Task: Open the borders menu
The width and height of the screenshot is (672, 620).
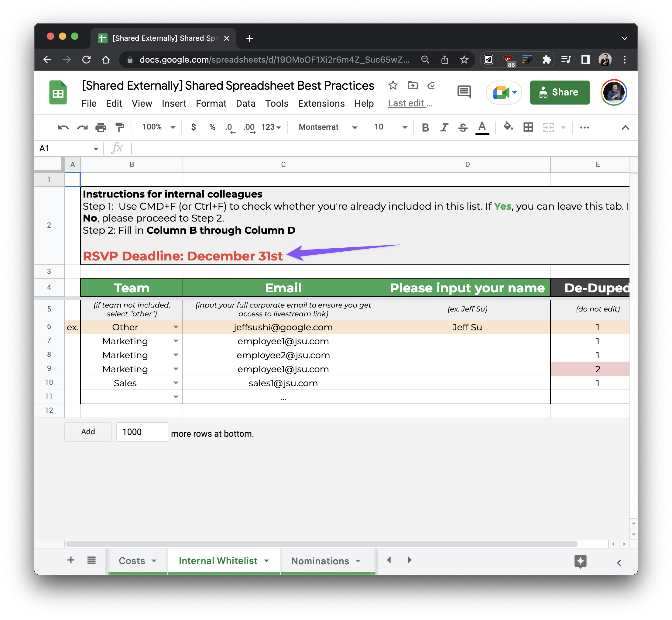Action: (x=527, y=127)
